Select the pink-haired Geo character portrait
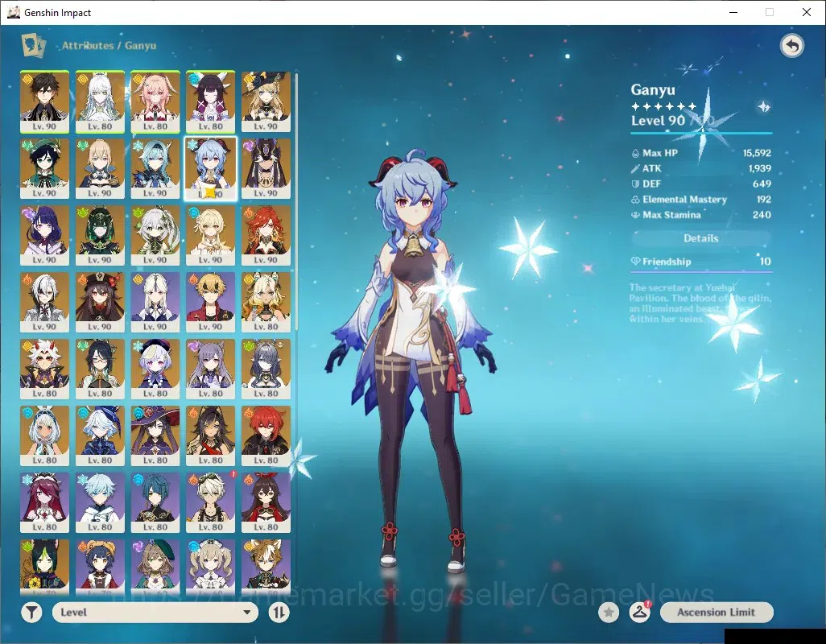This screenshot has height=644, width=826. point(155,101)
